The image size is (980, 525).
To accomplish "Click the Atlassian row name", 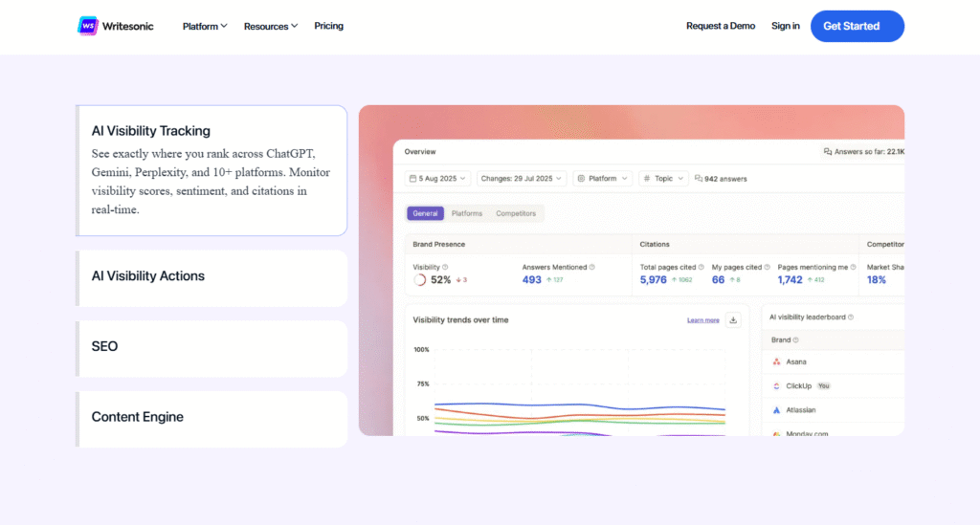I will [801, 410].
